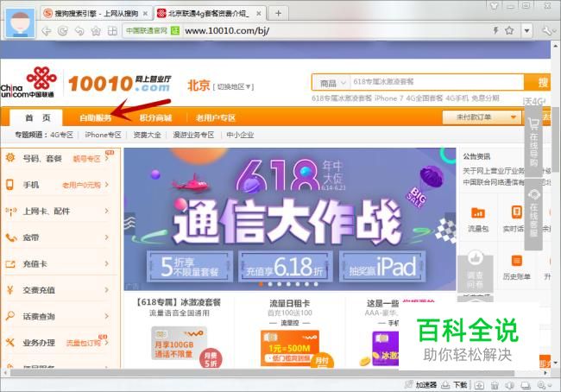
Task: Click the 5折享不限量套餐 banner button
Action: (x=190, y=266)
